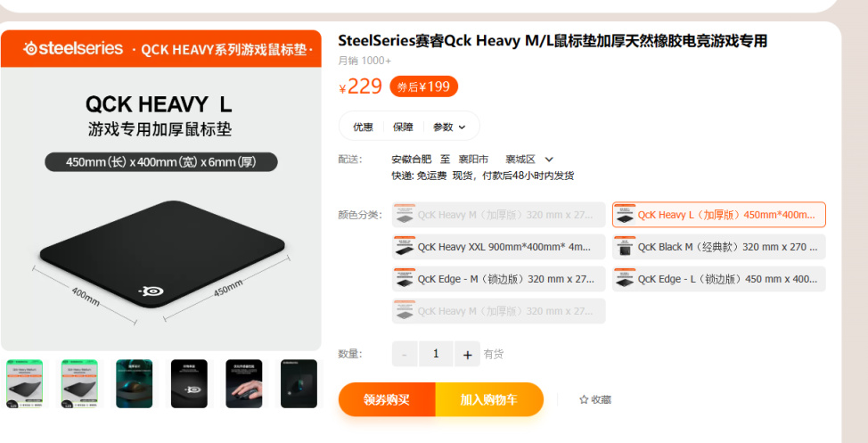Open the first green-bordered product thumbnail
This screenshot has width=868, height=443.
pos(24,384)
